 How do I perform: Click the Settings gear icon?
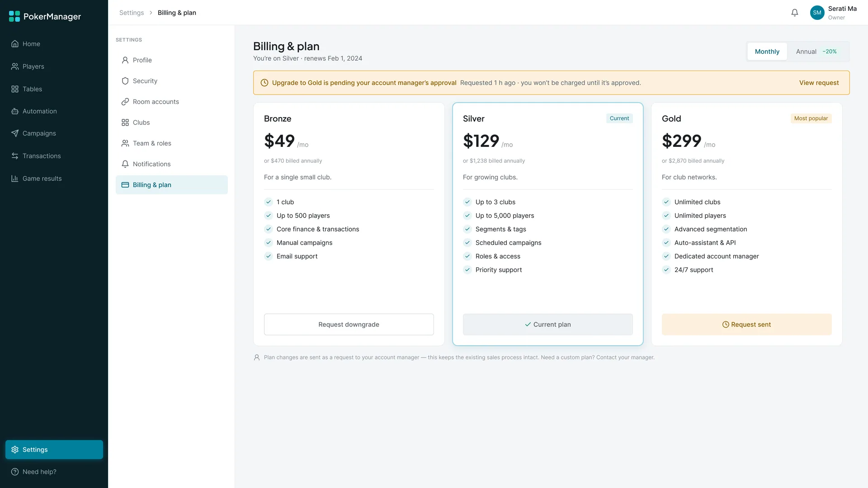tap(15, 450)
